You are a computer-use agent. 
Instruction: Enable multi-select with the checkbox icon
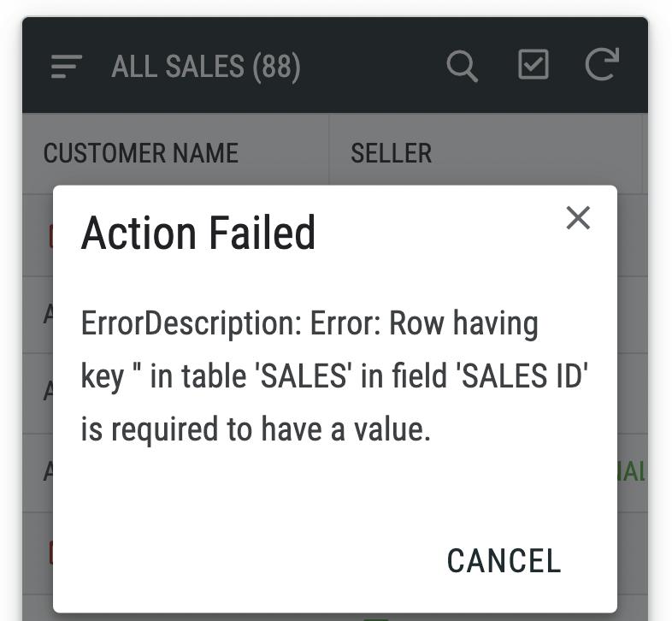pyautogui.click(x=533, y=64)
